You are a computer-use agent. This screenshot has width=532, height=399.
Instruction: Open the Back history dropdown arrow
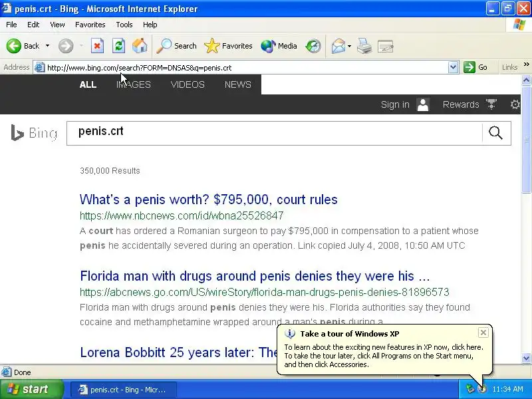(x=47, y=46)
